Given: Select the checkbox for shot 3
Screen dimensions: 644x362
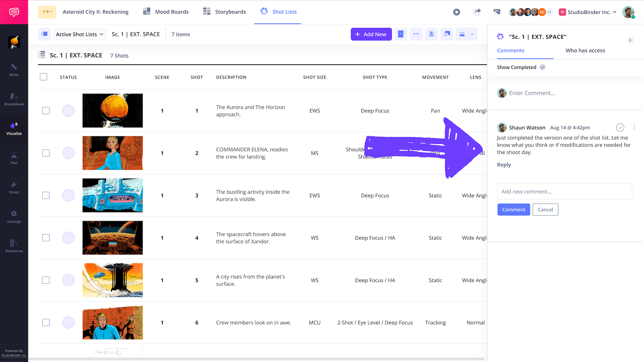Looking at the screenshot, I should [x=46, y=195].
